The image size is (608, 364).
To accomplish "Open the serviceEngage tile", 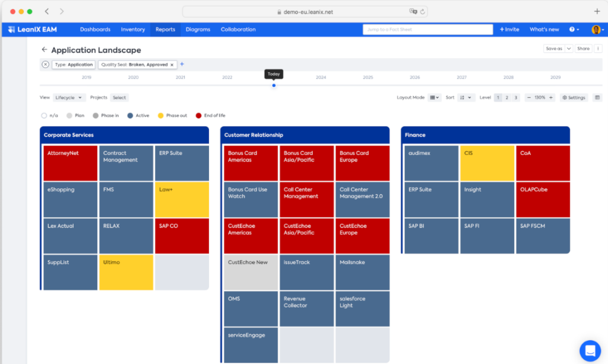I will pos(251,345).
